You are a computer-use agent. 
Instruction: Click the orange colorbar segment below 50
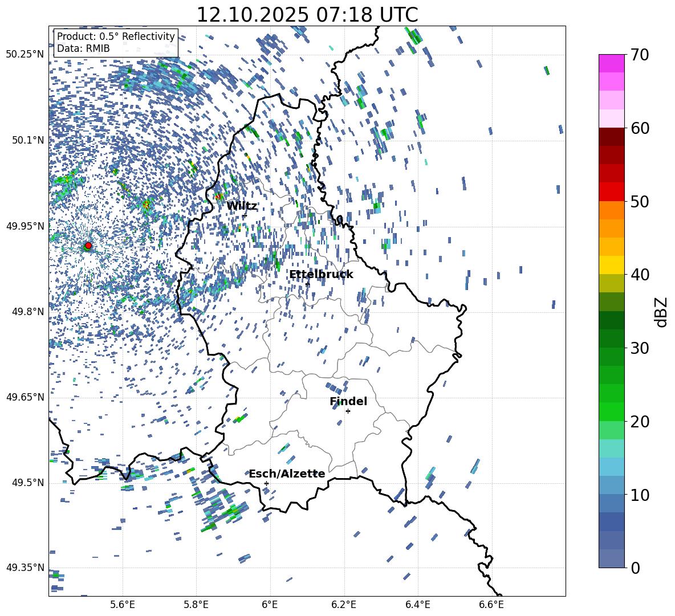(x=612, y=210)
